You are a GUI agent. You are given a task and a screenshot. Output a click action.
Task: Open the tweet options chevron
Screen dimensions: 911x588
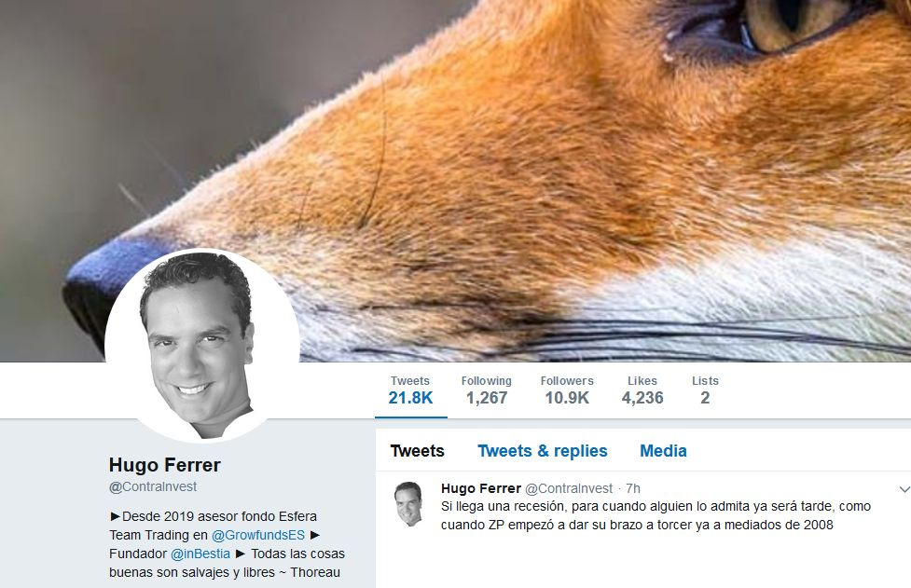click(904, 489)
